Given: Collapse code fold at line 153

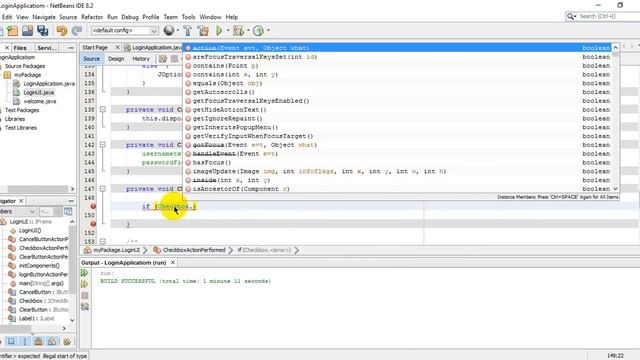Looking at the screenshot, I should click(x=102, y=241).
